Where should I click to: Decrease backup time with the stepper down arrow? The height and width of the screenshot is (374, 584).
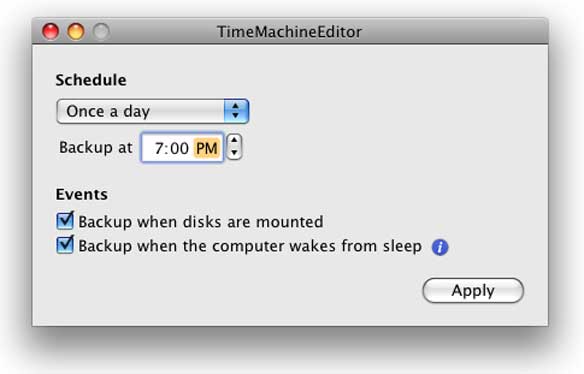click(x=234, y=153)
